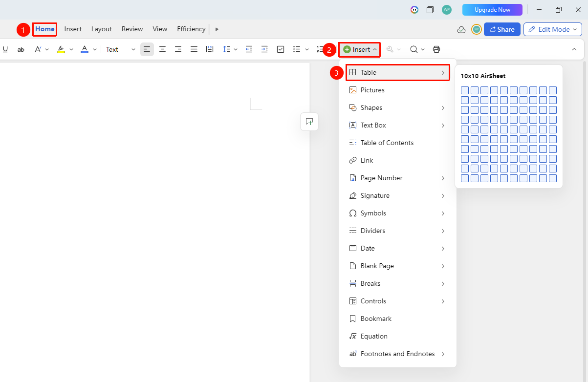Apply the blue font color tool
Viewport: 588px width, 382px height.
click(85, 49)
